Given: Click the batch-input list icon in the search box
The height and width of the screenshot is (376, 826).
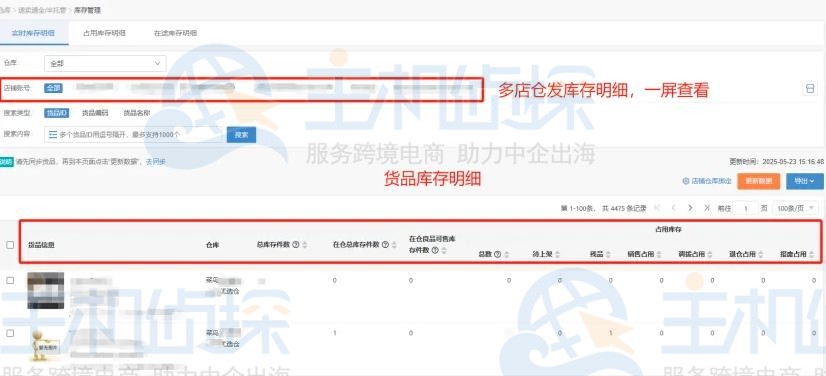Looking at the screenshot, I should (x=53, y=135).
